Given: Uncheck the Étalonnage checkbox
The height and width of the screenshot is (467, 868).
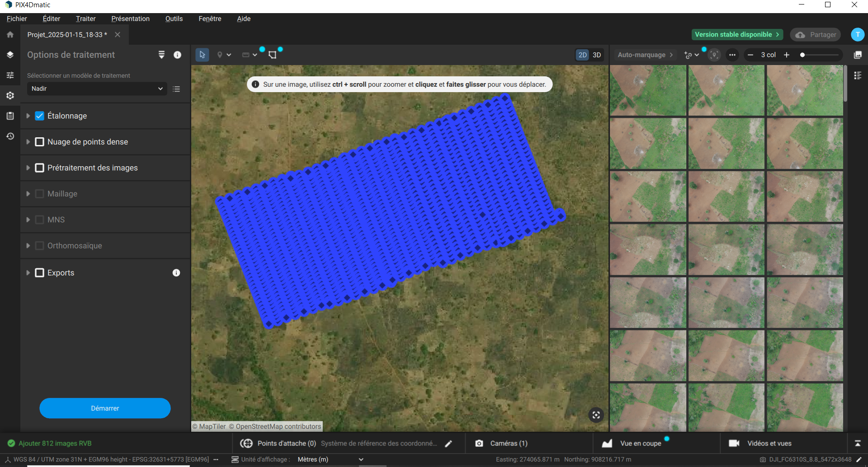Looking at the screenshot, I should 40,116.
